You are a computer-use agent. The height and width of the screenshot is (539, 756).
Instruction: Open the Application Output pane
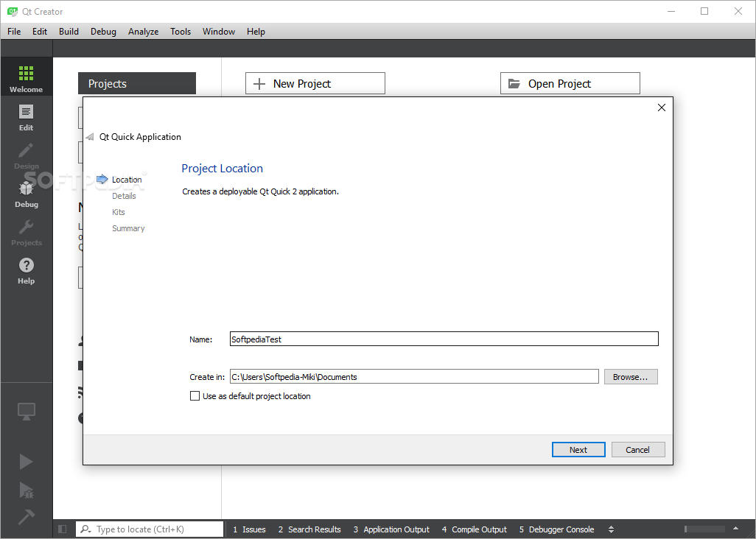pos(391,529)
